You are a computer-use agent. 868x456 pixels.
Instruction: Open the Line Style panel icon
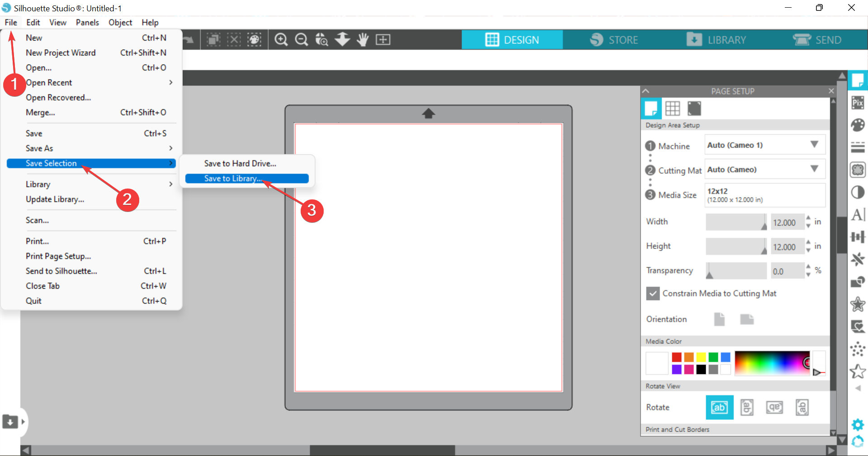point(858,147)
